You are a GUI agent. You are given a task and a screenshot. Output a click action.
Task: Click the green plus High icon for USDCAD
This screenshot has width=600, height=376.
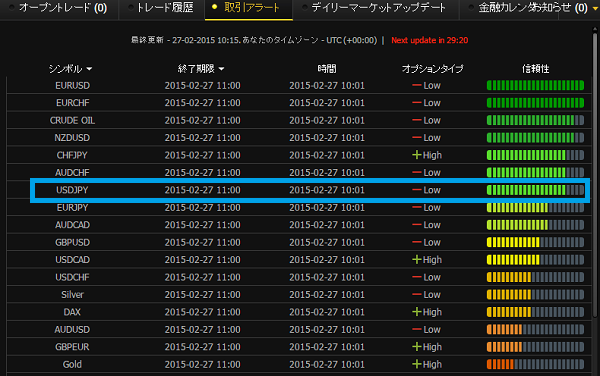click(417, 259)
